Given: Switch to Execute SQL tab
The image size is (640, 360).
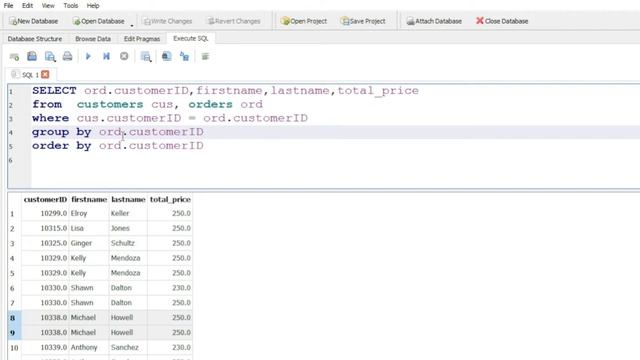Looking at the screenshot, I should [x=191, y=38].
